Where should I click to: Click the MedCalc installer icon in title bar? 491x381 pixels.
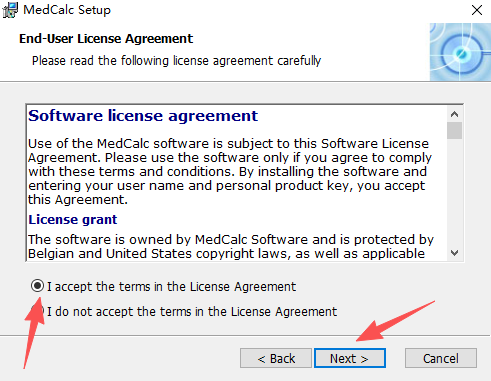point(10,10)
